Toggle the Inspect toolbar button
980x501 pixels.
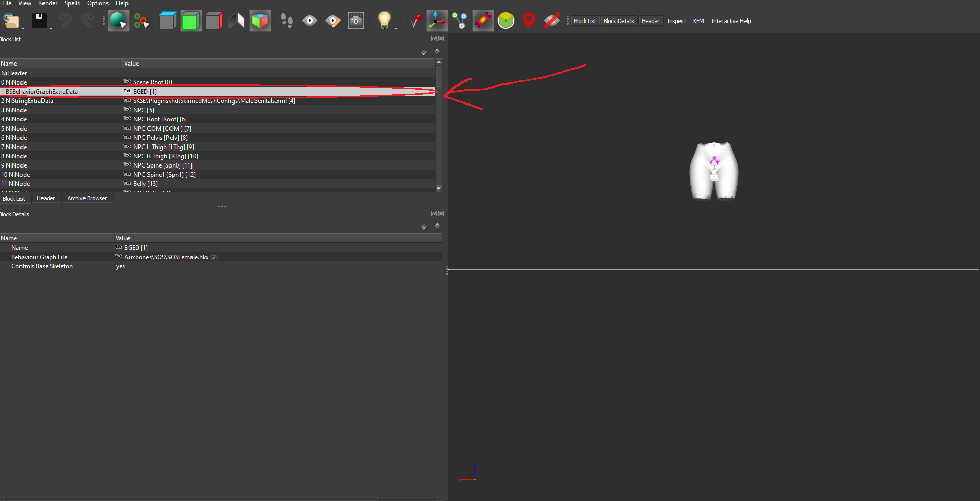(676, 21)
